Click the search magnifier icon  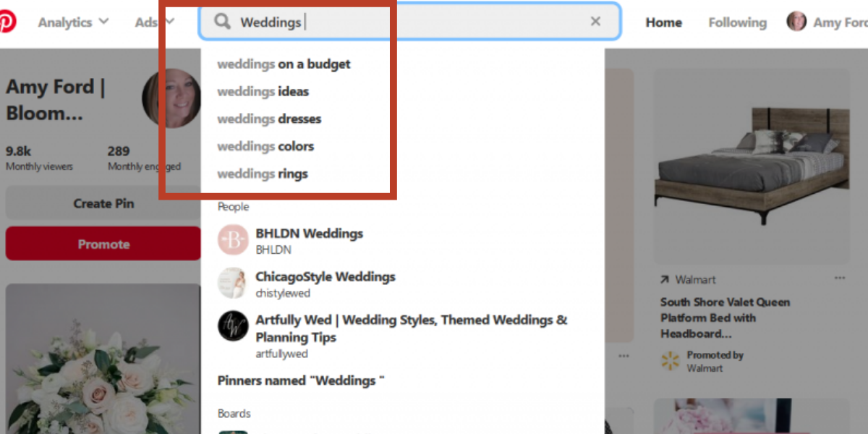point(223,22)
